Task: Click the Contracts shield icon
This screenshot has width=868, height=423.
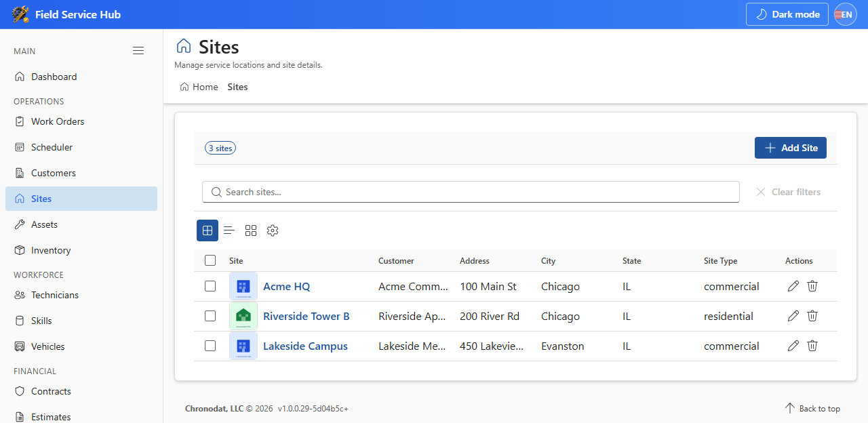Action: pyautogui.click(x=20, y=391)
